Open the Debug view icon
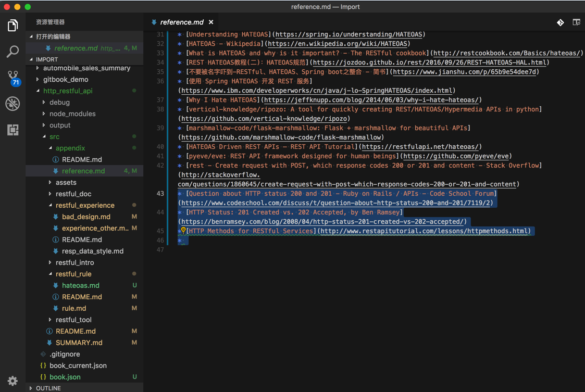 (13, 104)
